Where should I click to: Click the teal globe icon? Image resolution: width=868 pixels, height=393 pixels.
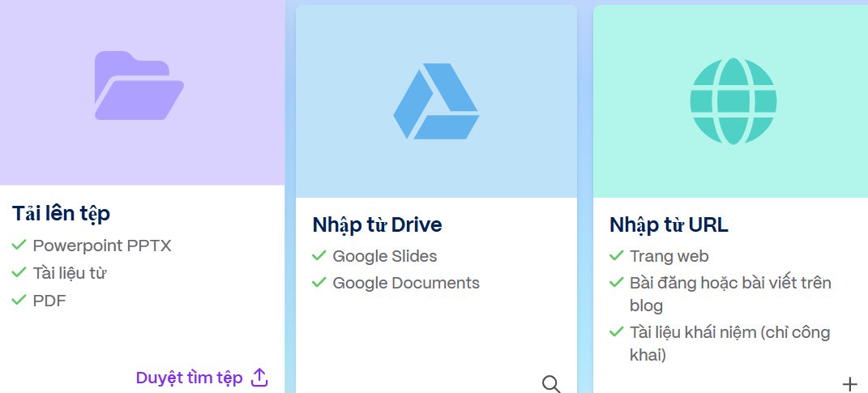(x=733, y=101)
